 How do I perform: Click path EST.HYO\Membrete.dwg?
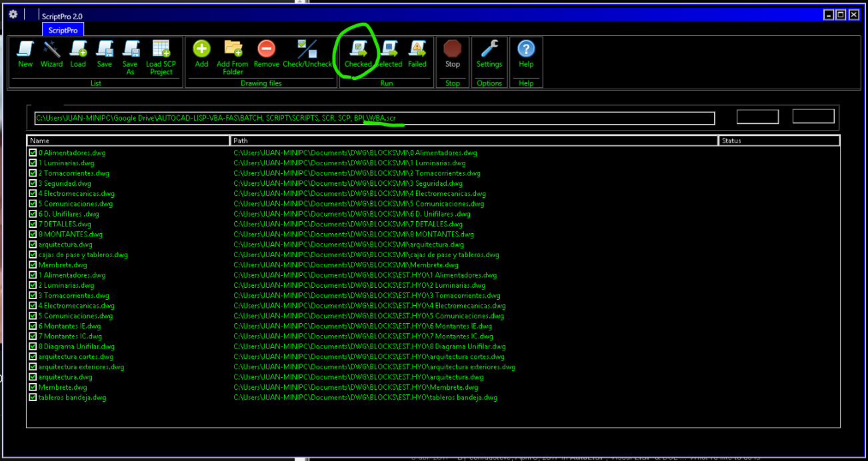tap(356, 387)
